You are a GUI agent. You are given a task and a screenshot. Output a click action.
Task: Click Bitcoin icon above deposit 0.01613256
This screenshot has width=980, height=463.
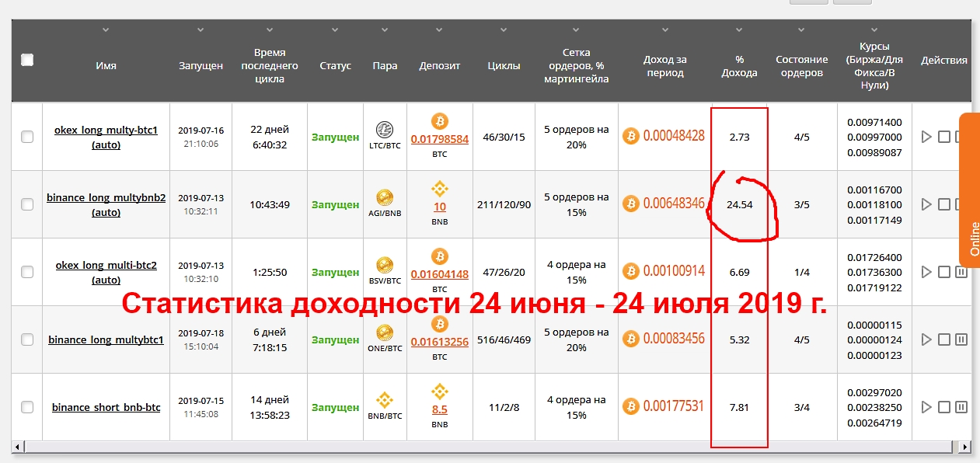[x=440, y=324]
